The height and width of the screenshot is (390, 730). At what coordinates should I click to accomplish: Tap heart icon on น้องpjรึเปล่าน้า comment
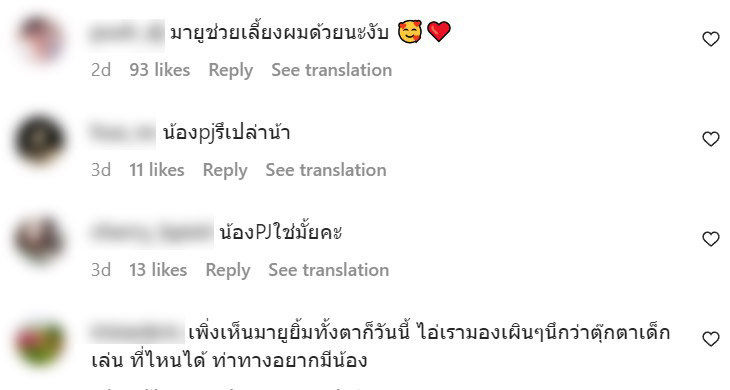710,139
